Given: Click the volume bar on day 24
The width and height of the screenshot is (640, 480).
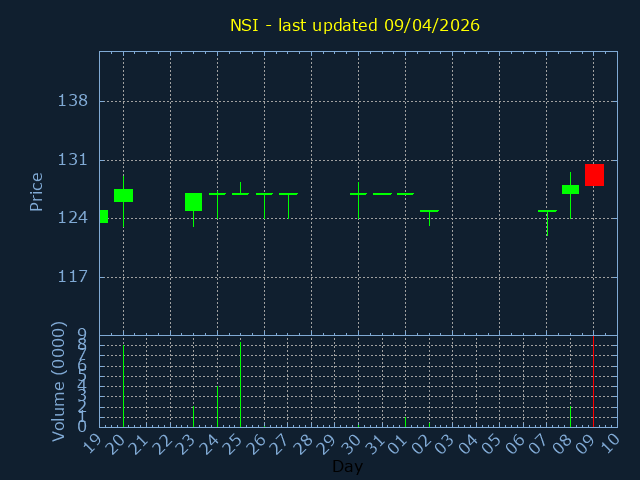Looking at the screenshot, I should (217, 407).
